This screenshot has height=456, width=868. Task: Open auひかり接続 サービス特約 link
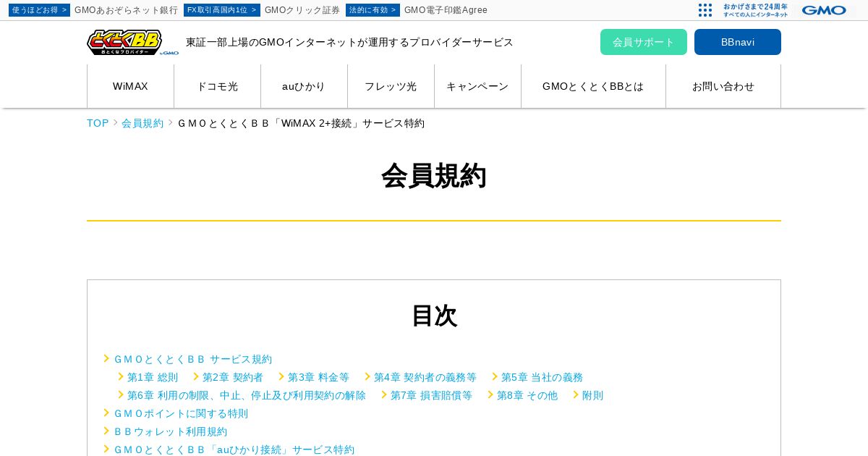click(234, 449)
